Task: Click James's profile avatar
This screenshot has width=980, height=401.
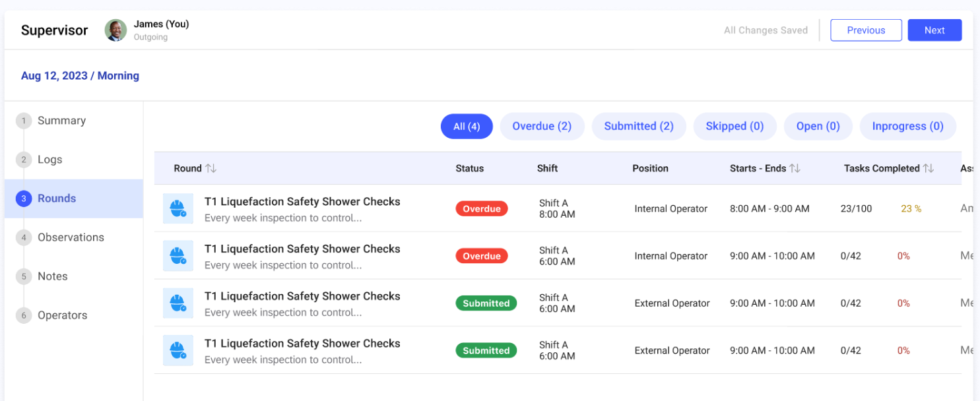Action: [115, 30]
